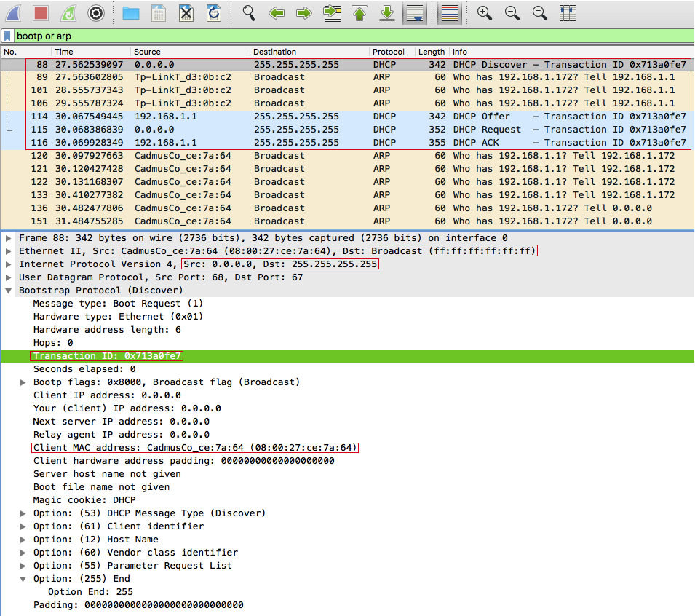695x616 pixels.
Task: Click the Client MAC address field
Action: [x=146, y=447]
